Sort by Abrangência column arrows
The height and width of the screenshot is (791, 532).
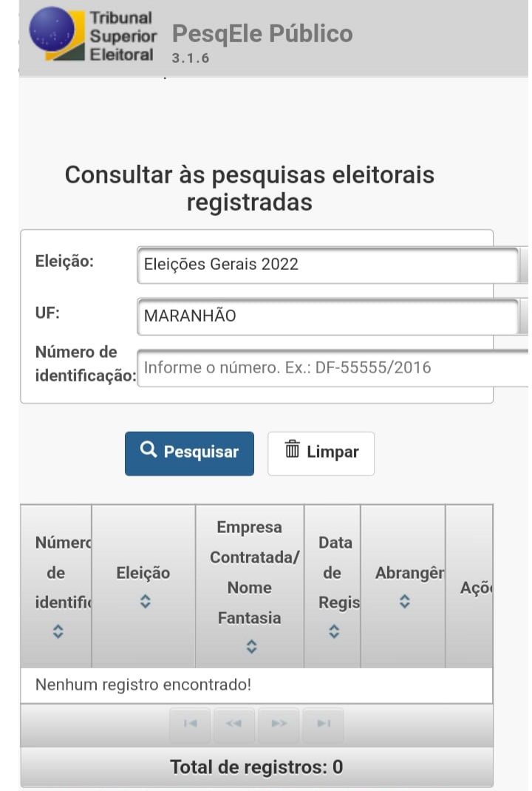point(404,602)
